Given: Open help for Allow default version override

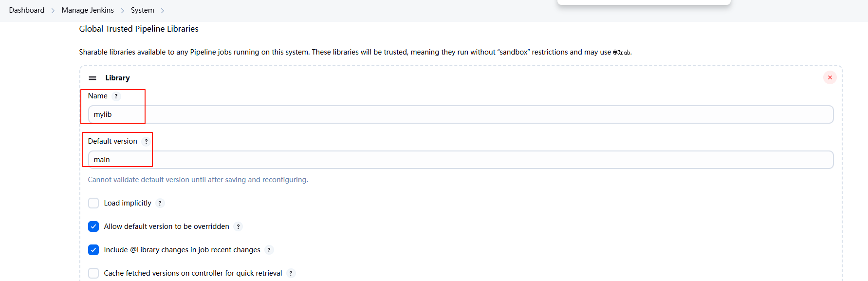Looking at the screenshot, I should 238,227.
